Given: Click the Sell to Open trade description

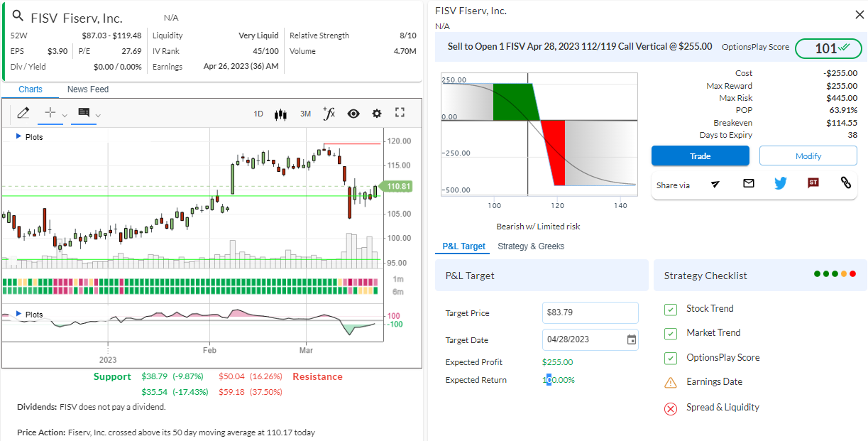Looking at the screenshot, I should pos(580,46).
